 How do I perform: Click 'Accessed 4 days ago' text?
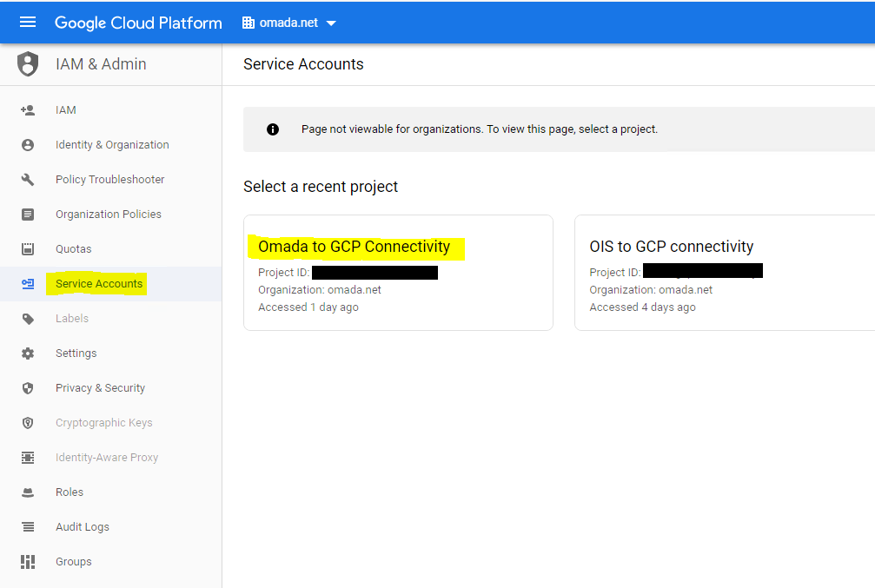pyautogui.click(x=642, y=307)
